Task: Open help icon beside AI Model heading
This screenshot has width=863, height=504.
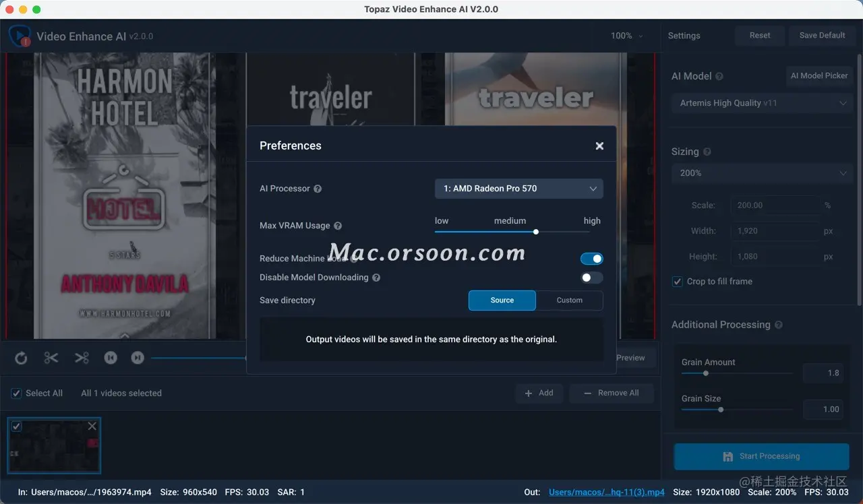Action: (719, 76)
